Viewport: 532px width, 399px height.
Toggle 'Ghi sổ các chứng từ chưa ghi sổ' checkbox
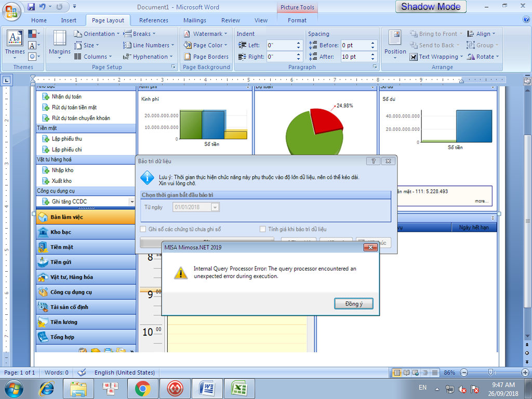pos(143,229)
